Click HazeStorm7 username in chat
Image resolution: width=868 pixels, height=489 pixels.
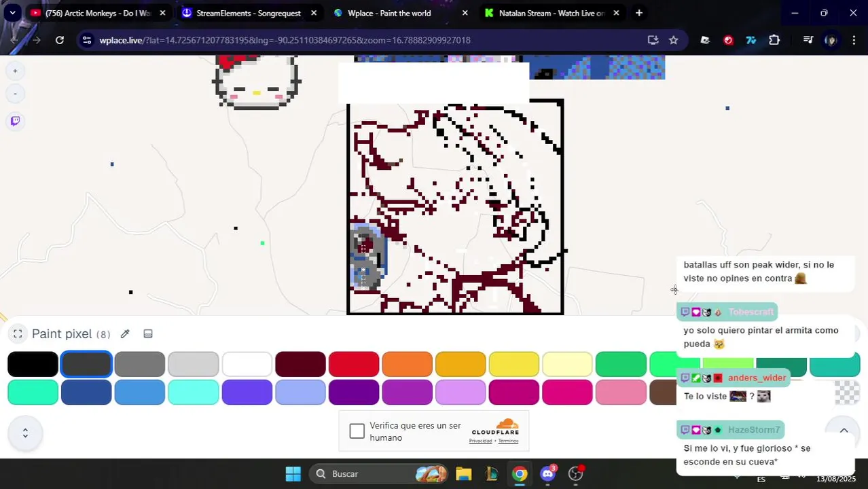(754, 430)
